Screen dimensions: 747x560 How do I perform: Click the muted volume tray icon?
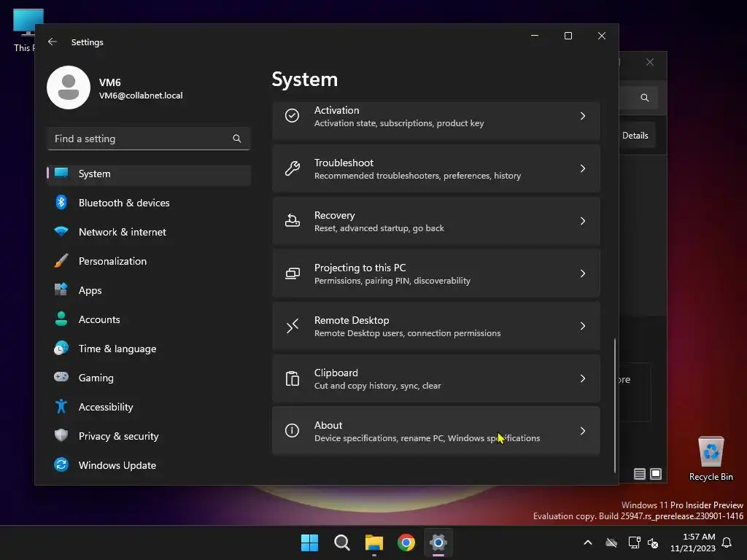(x=653, y=542)
